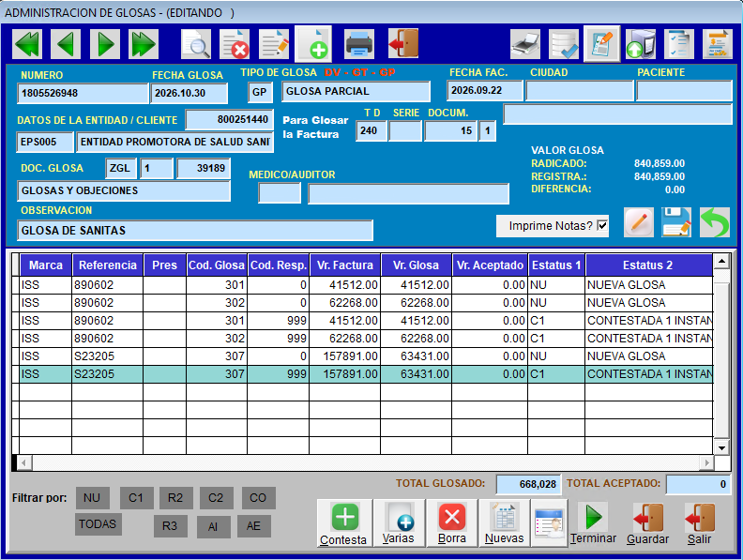The height and width of the screenshot is (560, 743).
Task: Click the horizontal scrollbar left arrow
Action: pyautogui.click(x=23, y=462)
